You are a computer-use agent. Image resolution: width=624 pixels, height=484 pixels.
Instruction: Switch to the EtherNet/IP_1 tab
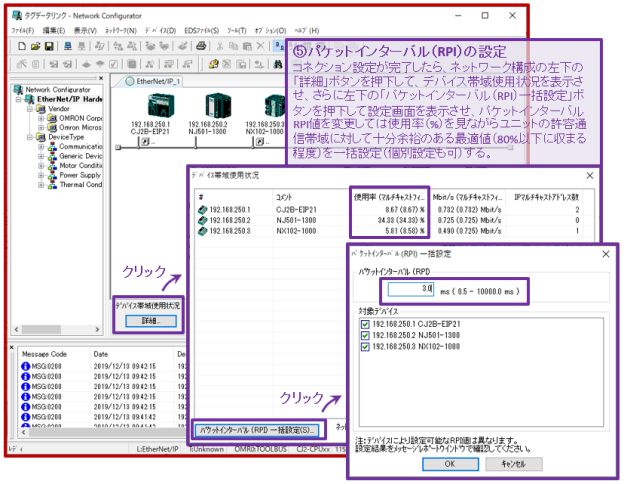click(x=153, y=81)
